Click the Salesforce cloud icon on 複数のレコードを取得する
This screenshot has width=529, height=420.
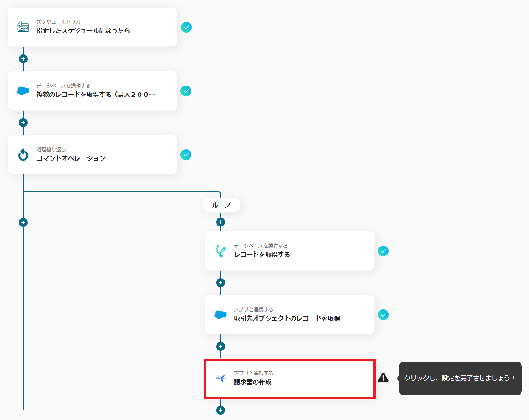click(x=23, y=91)
